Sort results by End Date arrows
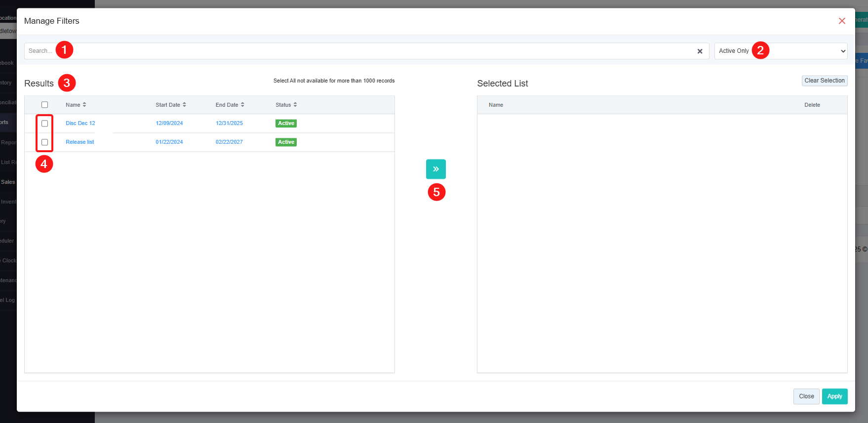This screenshot has height=423, width=868. (242, 105)
